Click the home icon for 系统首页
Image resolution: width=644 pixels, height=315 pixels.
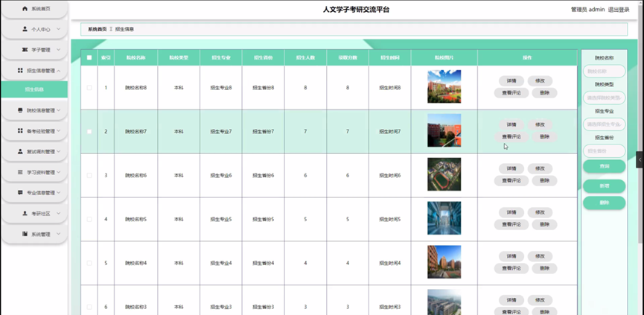click(x=25, y=9)
